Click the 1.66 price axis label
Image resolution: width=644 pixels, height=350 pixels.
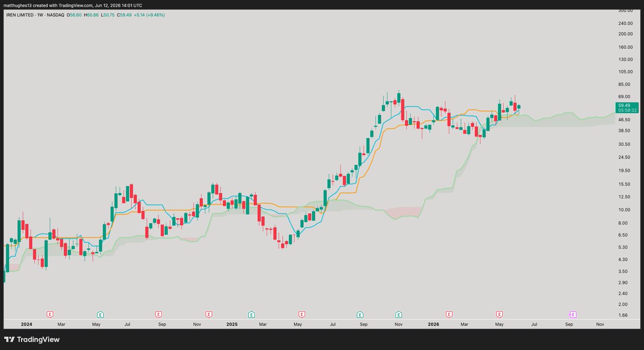tap(623, 315)
